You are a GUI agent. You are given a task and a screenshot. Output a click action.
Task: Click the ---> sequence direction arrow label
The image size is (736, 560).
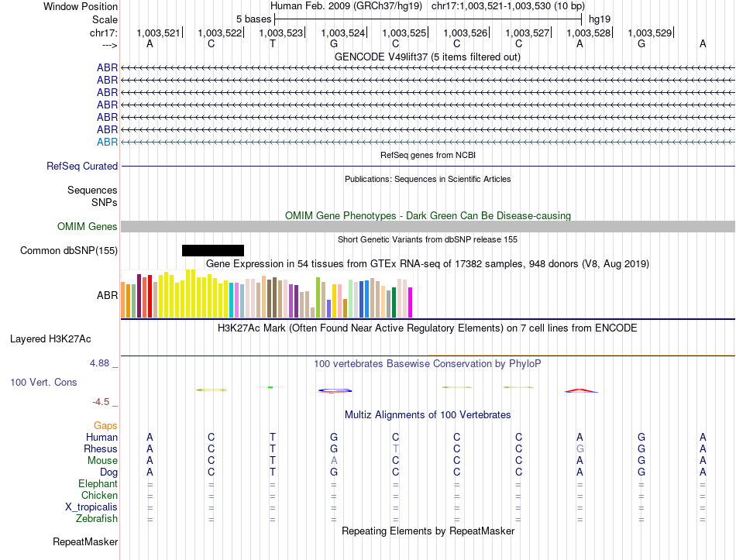click(110, 45)
